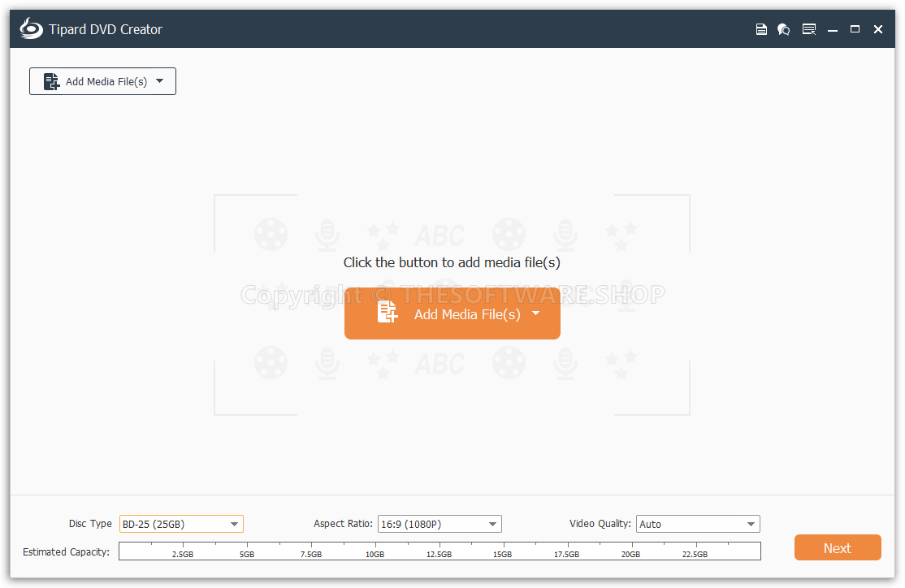Image resolution: width=905 pixels, height=588 pixels.
Task: Click the top-left Add Media File(s) button
Action: point(102,81)
